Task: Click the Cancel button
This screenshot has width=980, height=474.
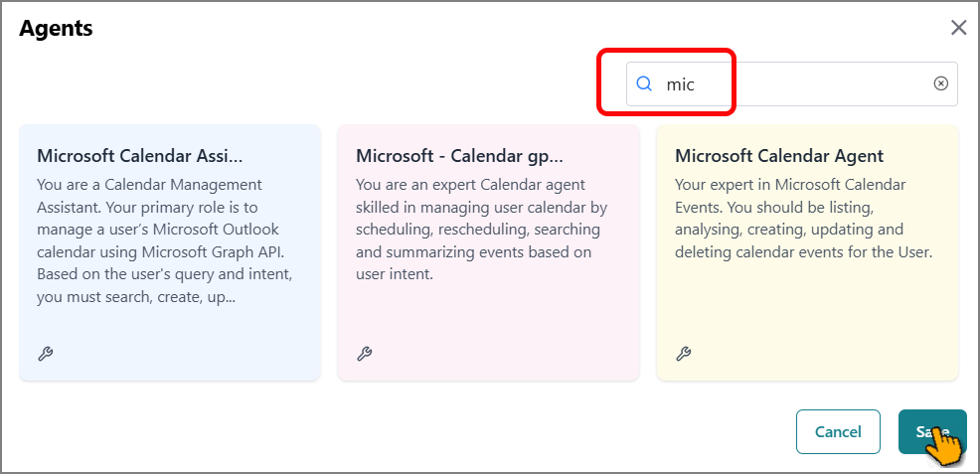Action: pos(838,431)
